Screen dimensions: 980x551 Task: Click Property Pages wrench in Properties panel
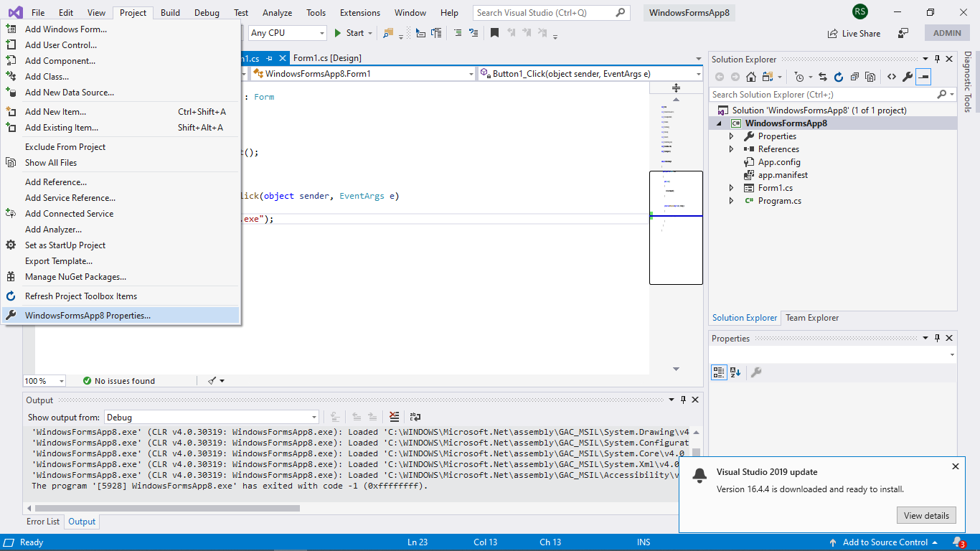755,372
